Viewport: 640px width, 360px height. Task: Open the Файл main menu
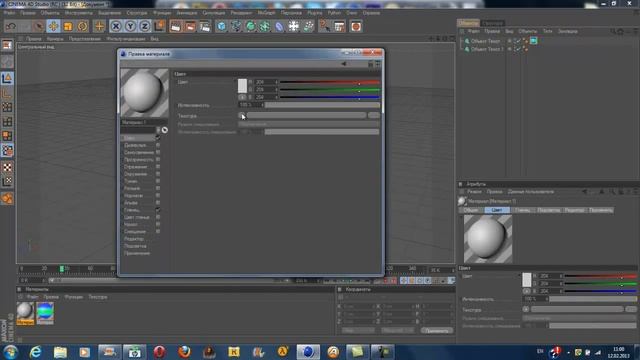tap(9, 13)
